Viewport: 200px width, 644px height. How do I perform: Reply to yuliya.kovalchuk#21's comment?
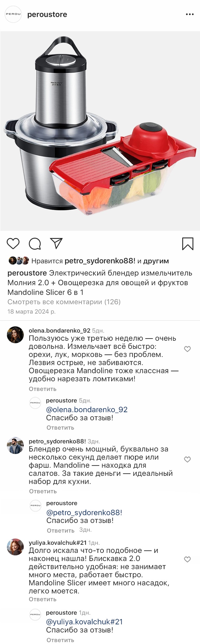(x=43, y=599)
